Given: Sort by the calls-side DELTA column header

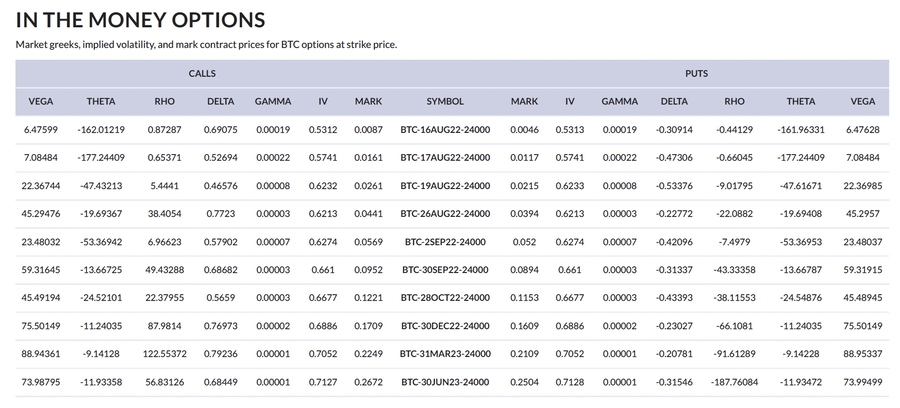Looking at the screenshot, I should (x=220, y=101).
